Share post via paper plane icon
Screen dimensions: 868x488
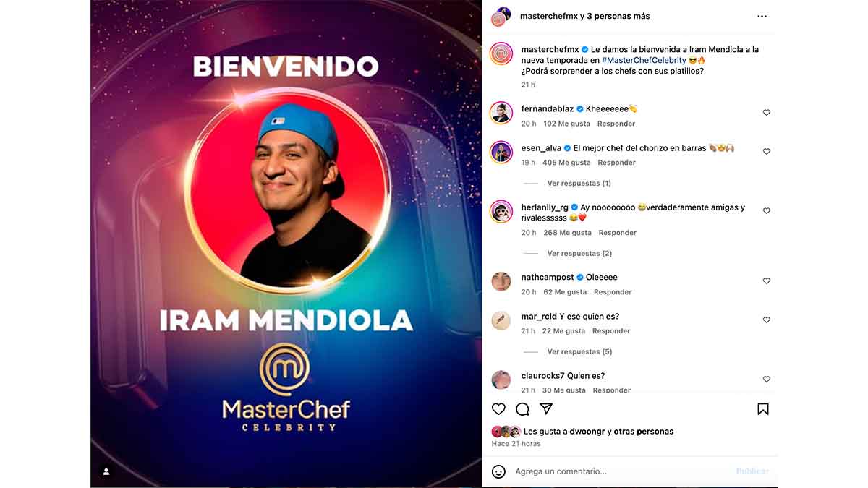pyautogui.click(x=546, y=409)
